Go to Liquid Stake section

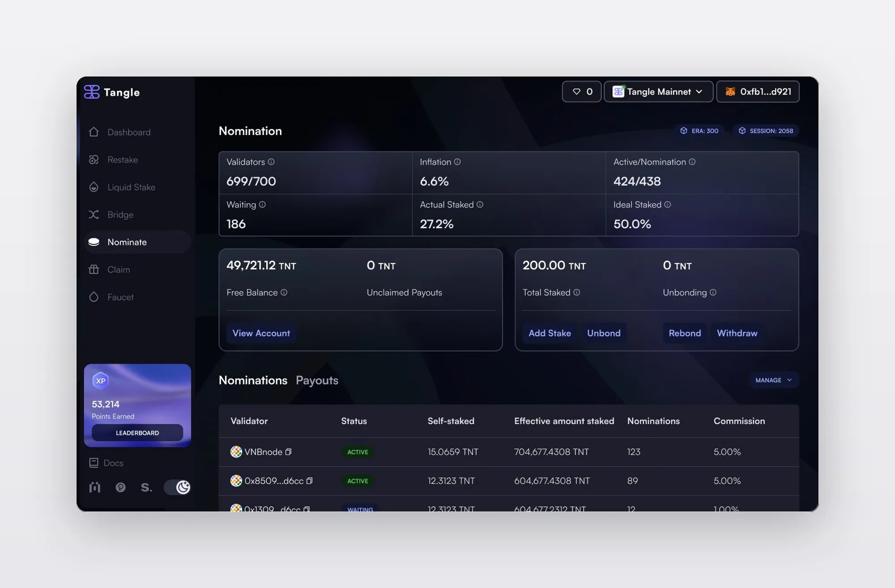point(137,187)
